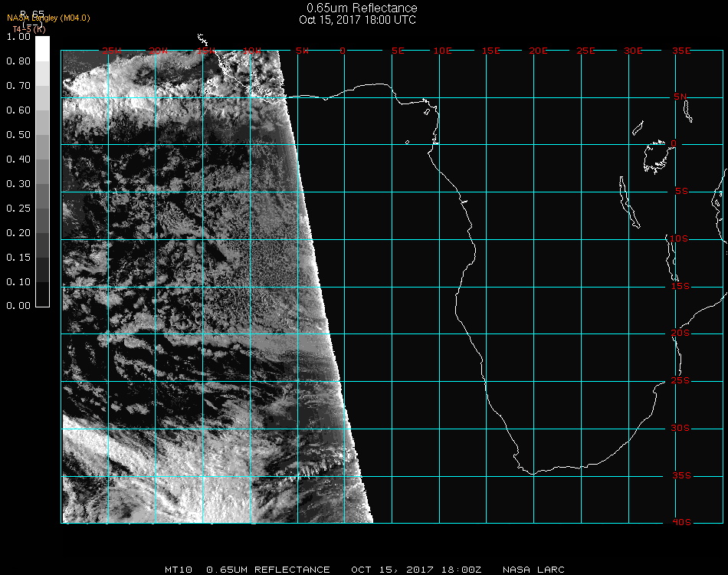
Task: Click the 0.70 value on the reflectance scale
Action: click(x=18, y=86)
